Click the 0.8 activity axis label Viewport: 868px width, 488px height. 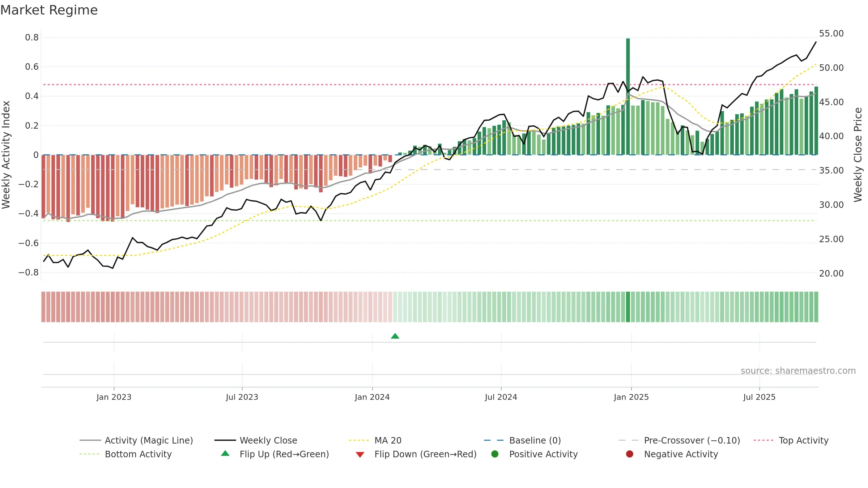tap(32, 38)
